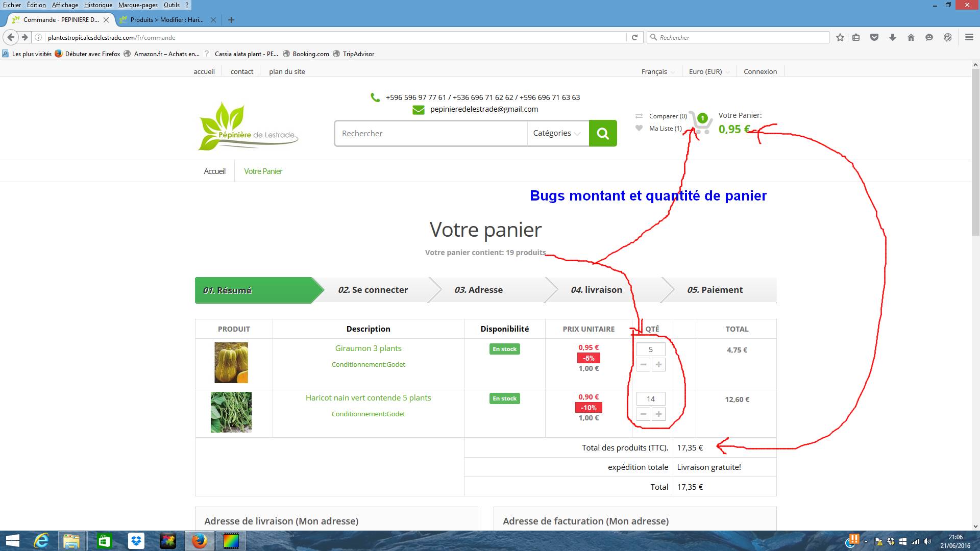This screenshot has width=980, height=551.
Task: Open Windows Store from taskbar
Action: [104, 541]
